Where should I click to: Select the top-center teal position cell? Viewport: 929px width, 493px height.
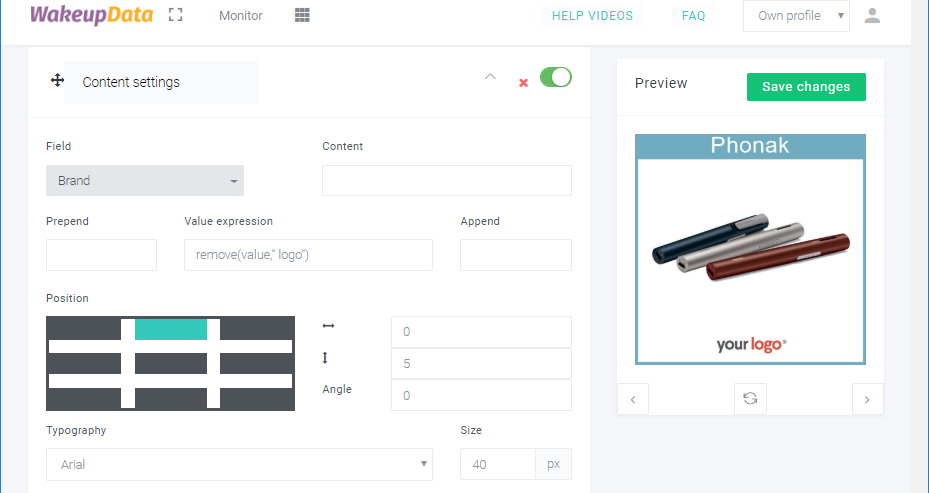(x=171, y=329)
